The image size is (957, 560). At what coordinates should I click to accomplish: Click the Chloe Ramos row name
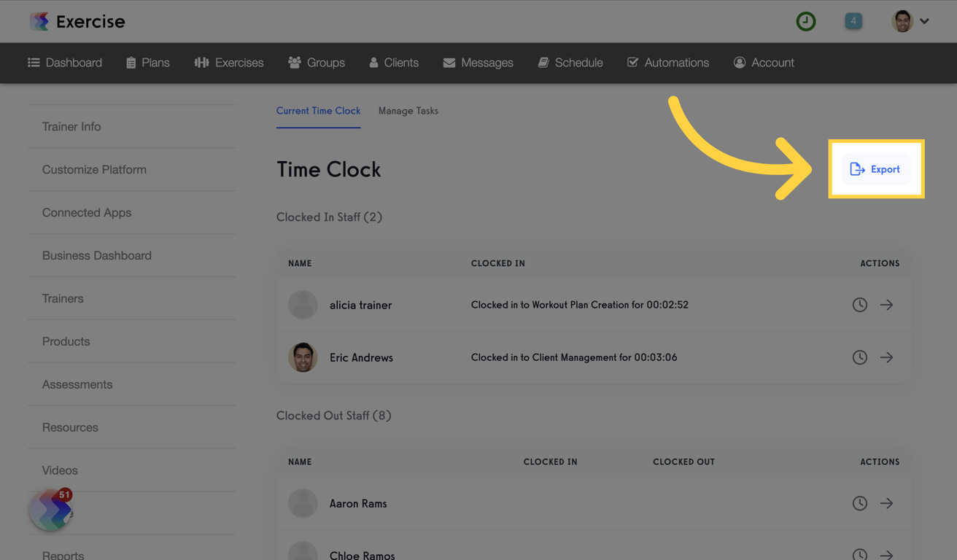[362, 555]
